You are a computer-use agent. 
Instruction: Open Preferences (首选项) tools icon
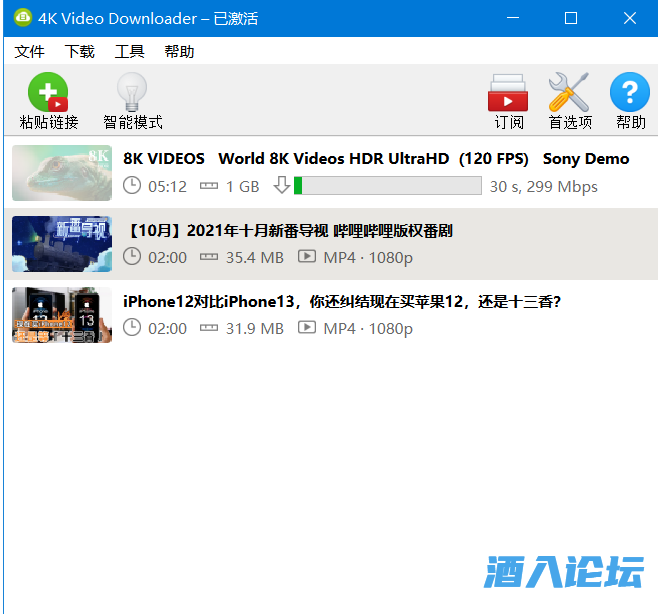coord(569,93)
